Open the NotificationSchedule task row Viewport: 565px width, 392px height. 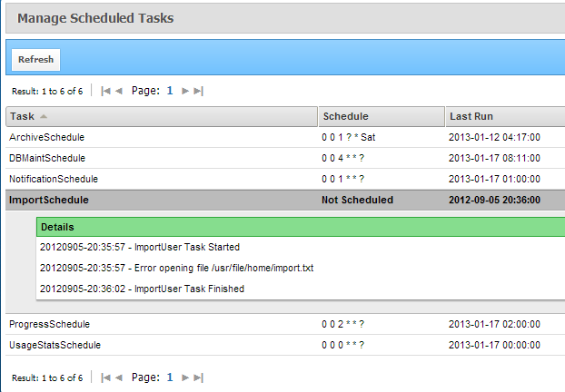(x=285, y=180)
